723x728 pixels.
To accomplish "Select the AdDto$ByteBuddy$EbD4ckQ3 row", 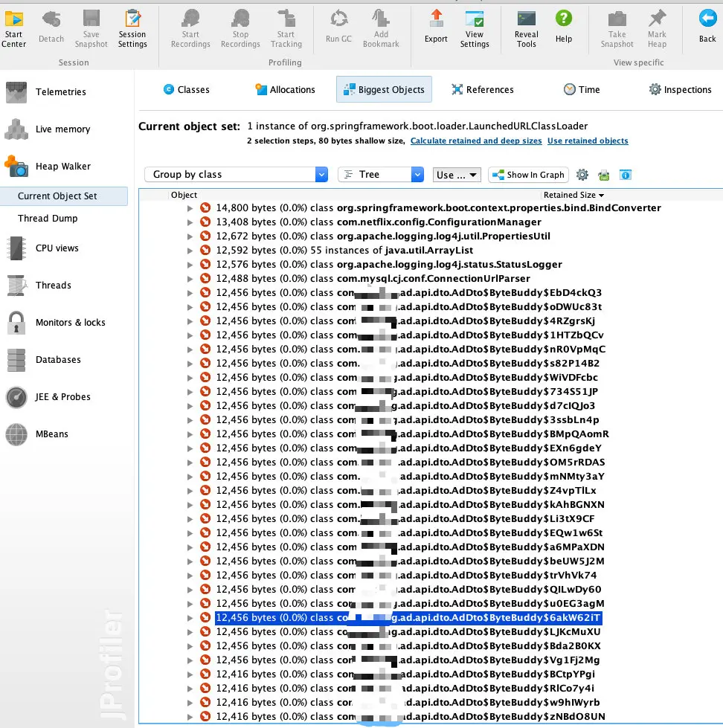I will point(408,293).
